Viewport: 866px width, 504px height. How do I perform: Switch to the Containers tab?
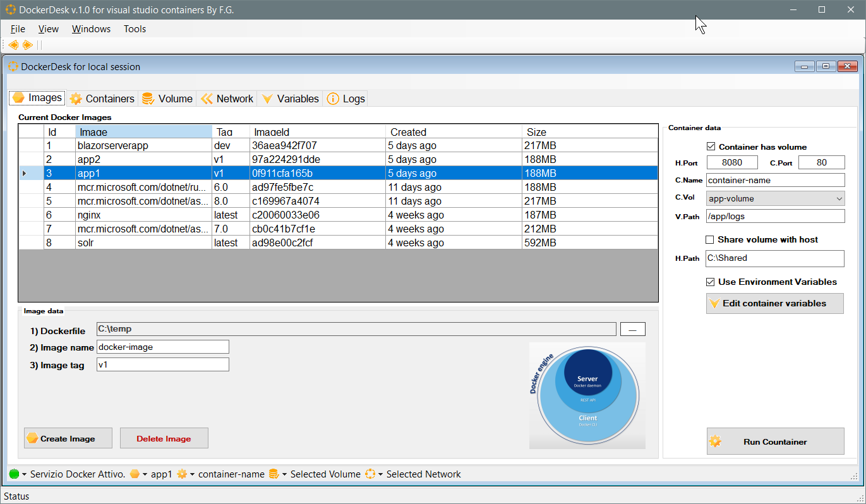[102, 99]
